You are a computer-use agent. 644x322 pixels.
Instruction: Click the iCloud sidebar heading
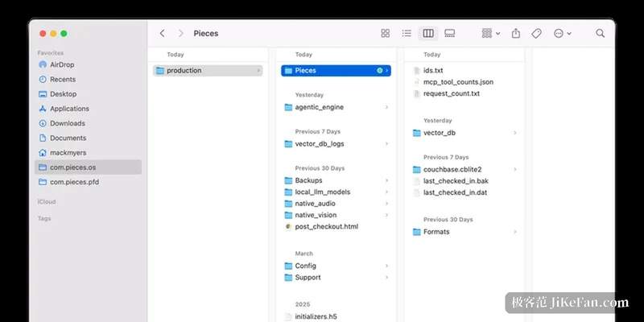click(47, 202)
